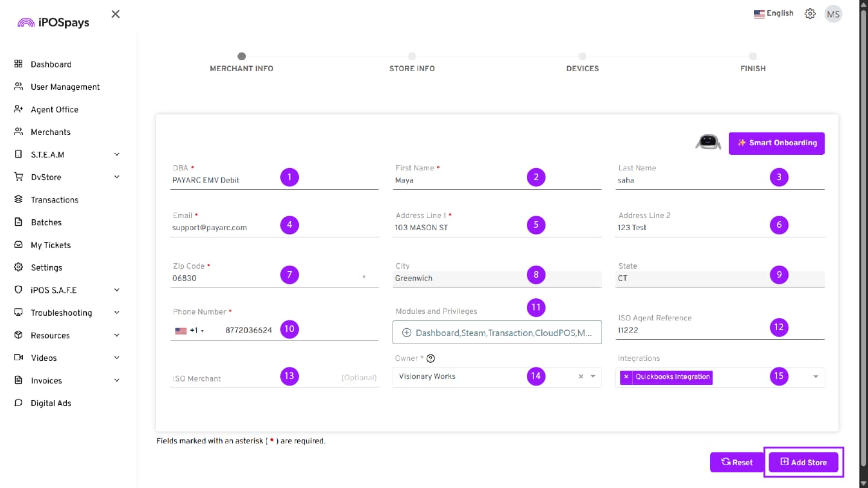Open the Integrations dropdown arrow
This screenshot has width=868, height=488.
click(x=816, y=377)
